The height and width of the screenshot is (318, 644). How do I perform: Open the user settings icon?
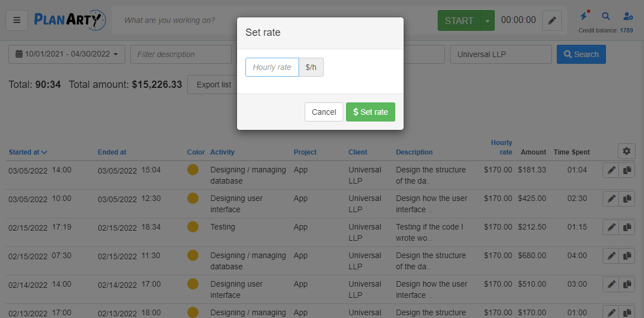(628, 16)
